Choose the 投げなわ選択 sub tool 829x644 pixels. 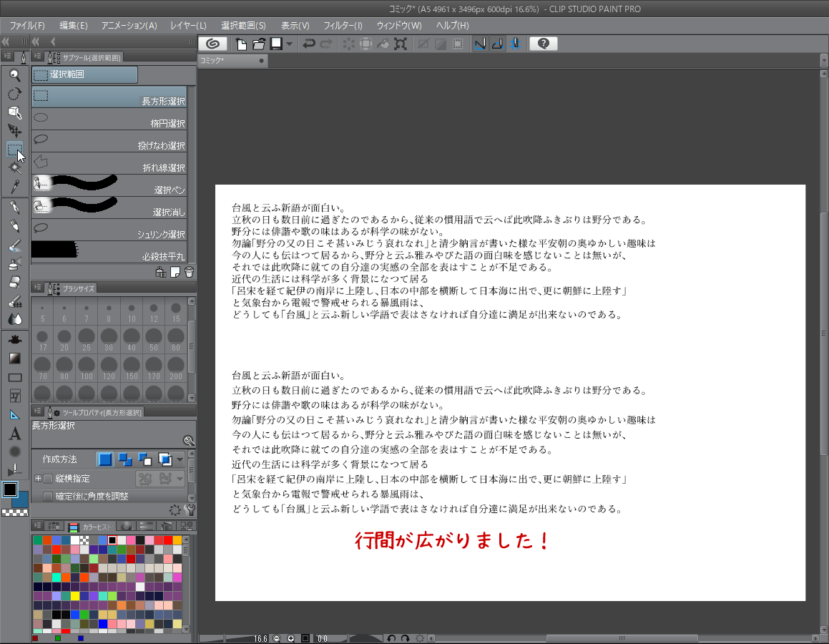[109, 140]
